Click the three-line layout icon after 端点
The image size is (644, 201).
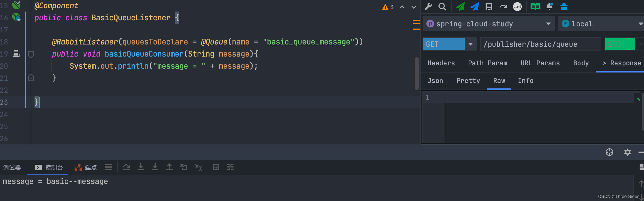(109, 167)
